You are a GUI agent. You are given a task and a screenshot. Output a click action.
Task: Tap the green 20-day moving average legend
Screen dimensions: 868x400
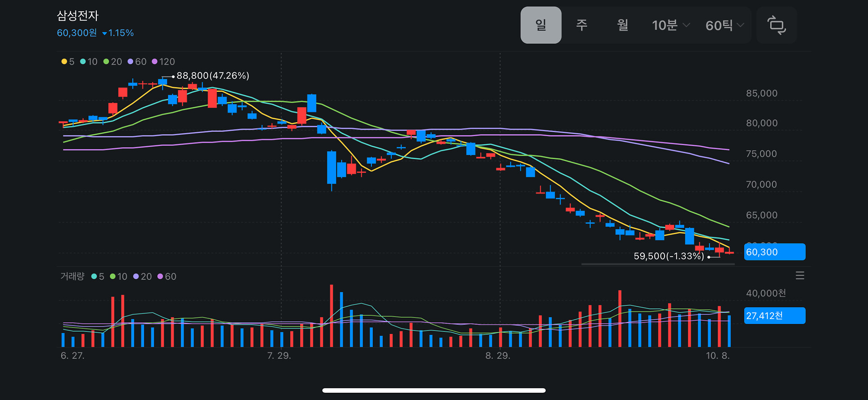coord(113,62)
